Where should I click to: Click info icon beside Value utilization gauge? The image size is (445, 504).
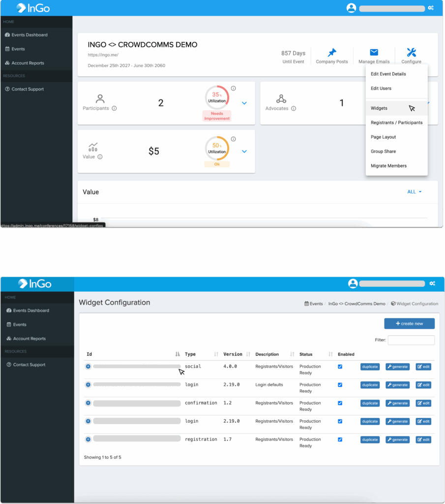(233, 139)
